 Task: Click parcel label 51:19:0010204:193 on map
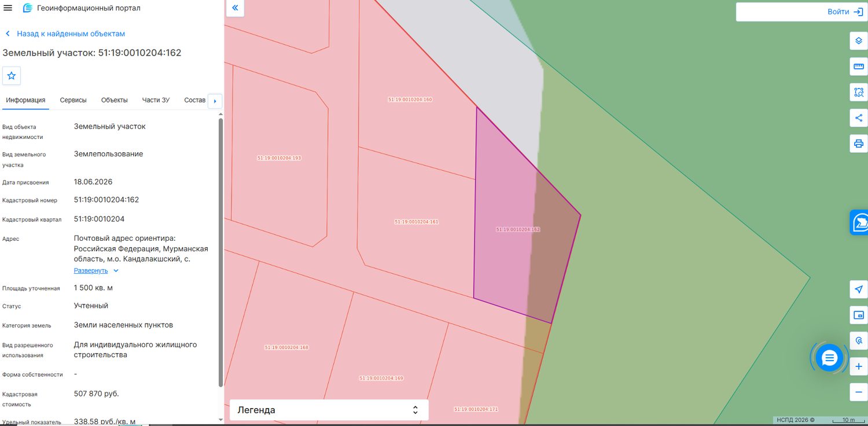(279, 158)
